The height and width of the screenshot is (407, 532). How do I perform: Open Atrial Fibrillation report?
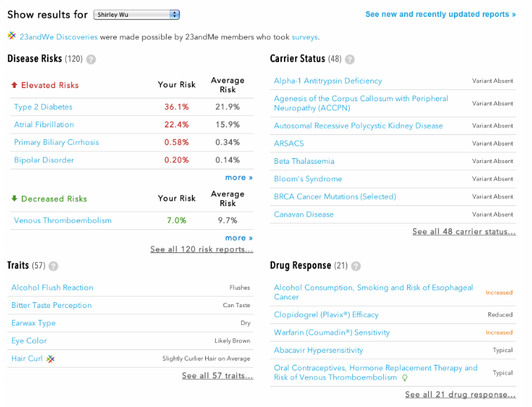(x=44, y=124)
